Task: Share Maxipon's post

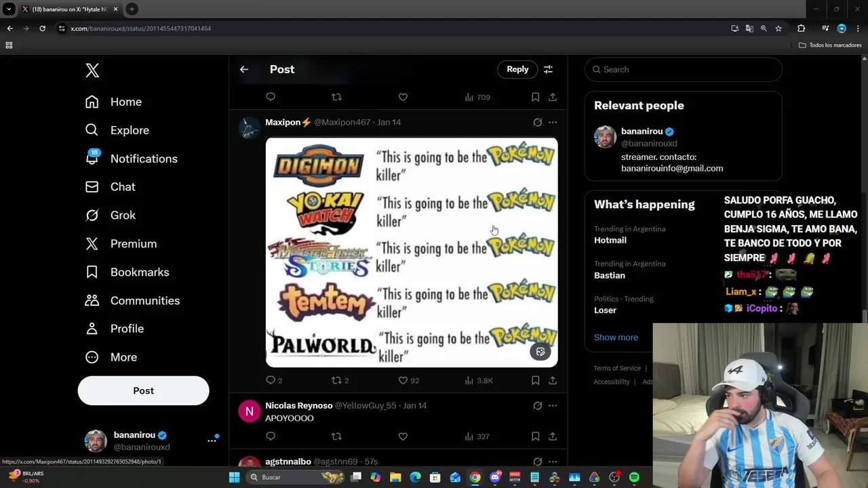Action: click(553, 380)
